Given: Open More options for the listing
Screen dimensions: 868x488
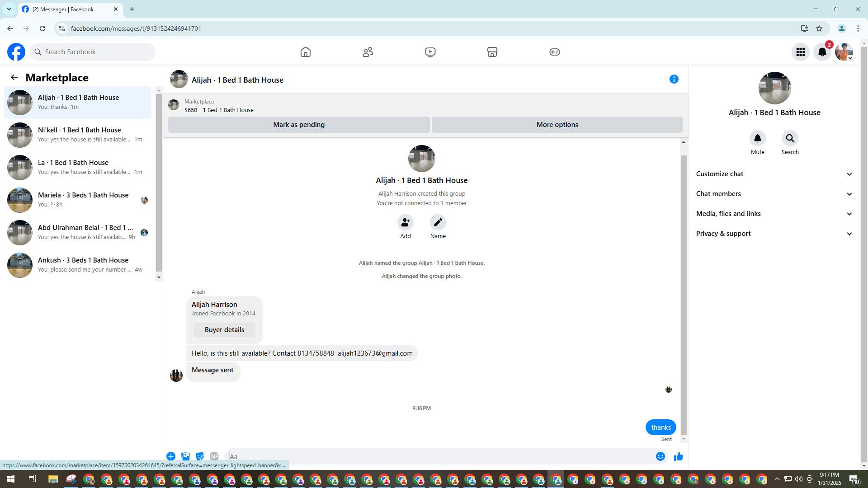Looking at the screenshot, I should pyautogui.click(x=557, y=125).
